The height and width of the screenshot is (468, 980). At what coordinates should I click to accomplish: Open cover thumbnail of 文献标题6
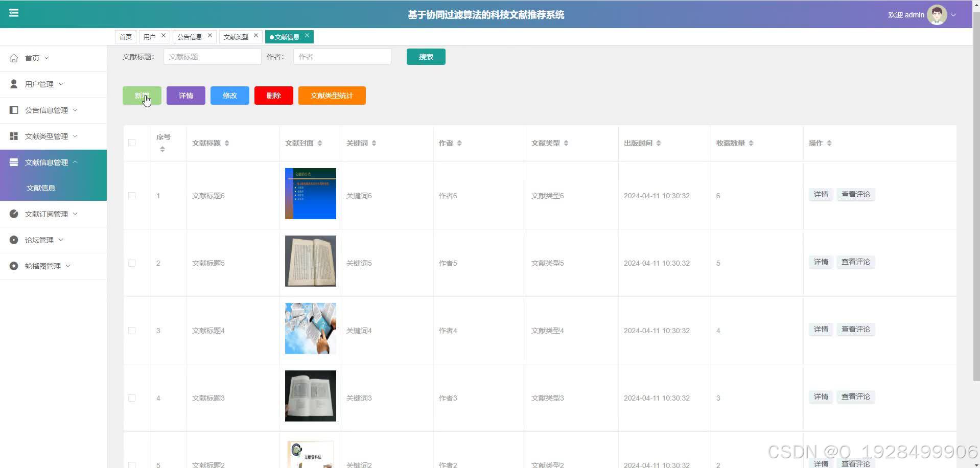click(x=311, y=194)
